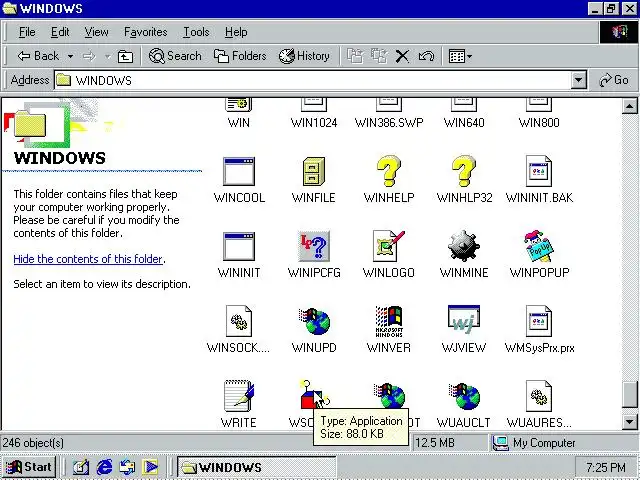Image resolution: width=640 pixels, height=480 pixels.
Task: Open Windows Media Player quick launch icon
Action: (150, 467)
